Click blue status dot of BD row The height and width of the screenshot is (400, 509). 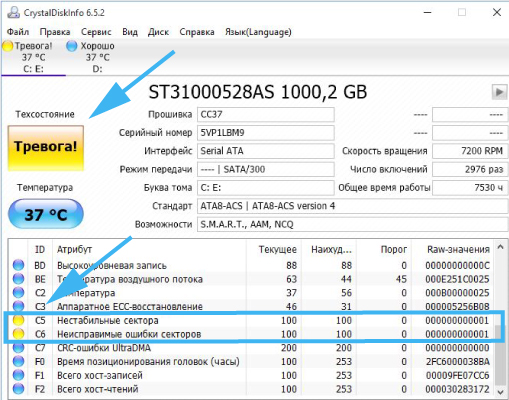(18, 265)
